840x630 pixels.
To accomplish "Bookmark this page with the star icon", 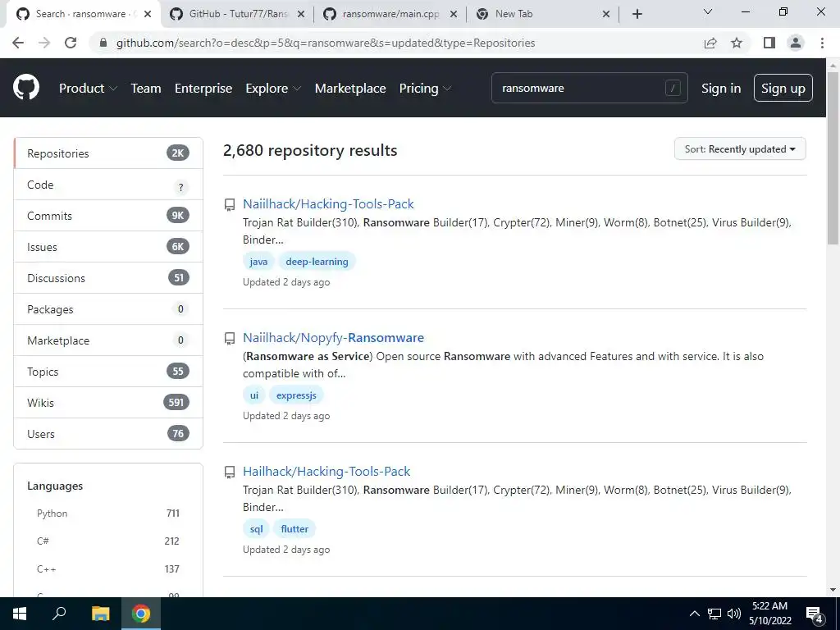I will click(x=737, y=43).
